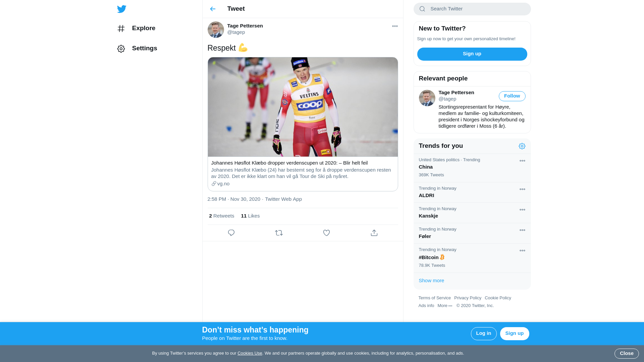Open more options for China trend
644x362 pixels.
pos(522,161)
